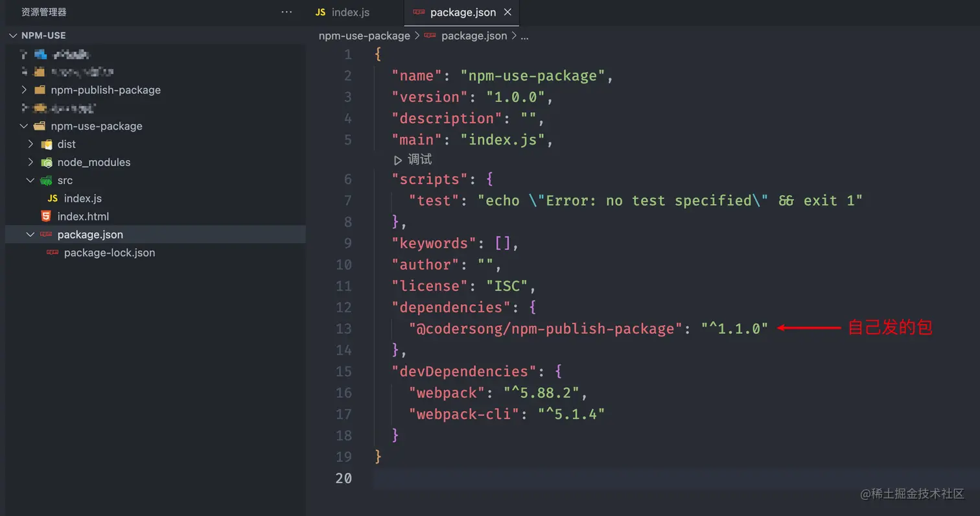The width and height of the screenshot is (980, 516).
Task: Open index.html in the explorer
Action: coord(83,217)
